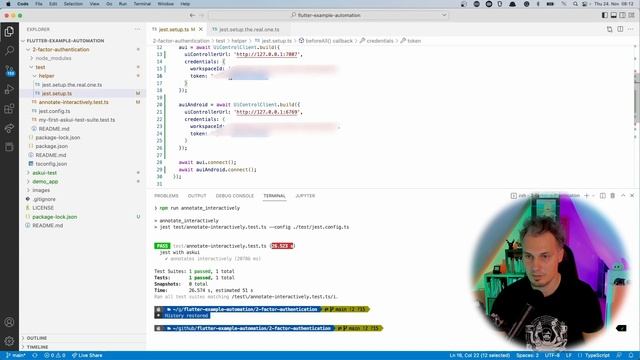Image resolution: width=640 pixels, height=360 pixels.
Task: Open the editor more actions ellipsis
Action: tap(631, 29)
